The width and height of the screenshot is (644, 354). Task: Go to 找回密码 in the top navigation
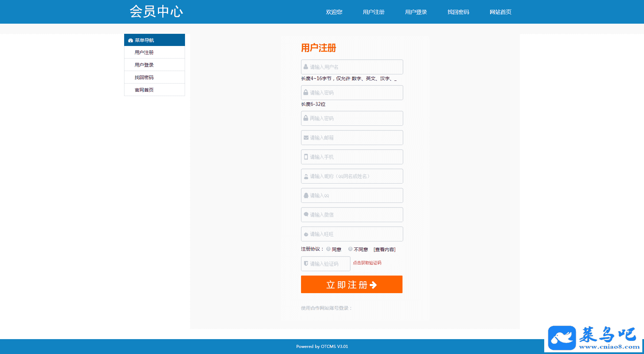[458, 12]
